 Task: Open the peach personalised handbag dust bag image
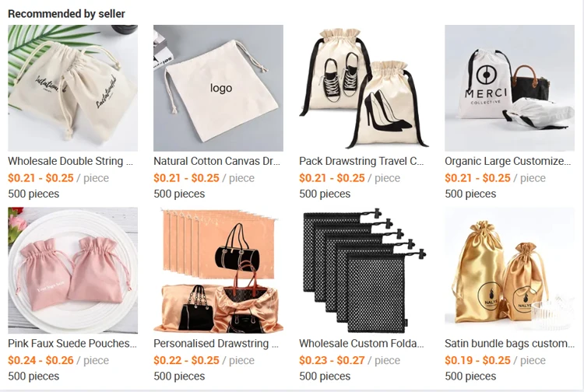pyautogui.click(x=218, y=271)
